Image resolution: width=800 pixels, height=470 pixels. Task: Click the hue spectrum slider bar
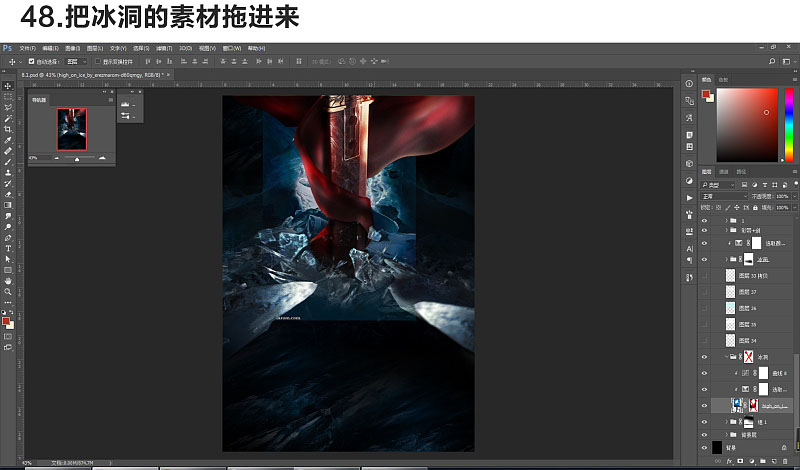pyautogui.click(x=789, y=125)
